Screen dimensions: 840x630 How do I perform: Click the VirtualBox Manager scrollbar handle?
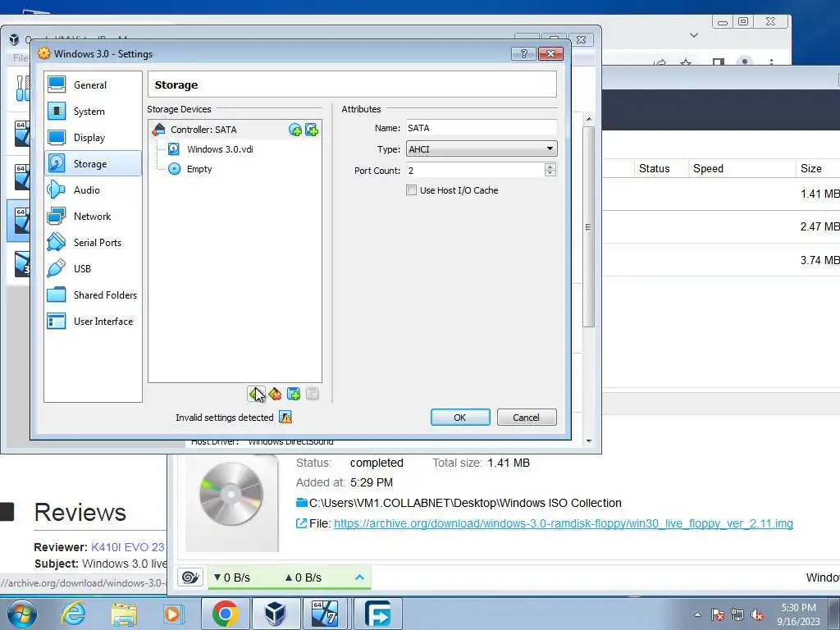tap(589, 226)
